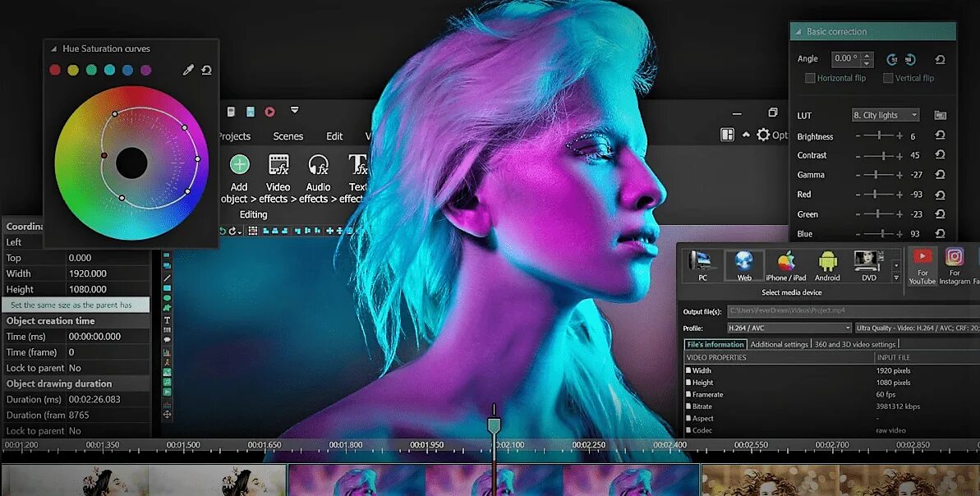Image resolution: width=980 pixels, height=496 pixels.
Task: Select the speech bubble tooltip tool
Action: point(167,340)
